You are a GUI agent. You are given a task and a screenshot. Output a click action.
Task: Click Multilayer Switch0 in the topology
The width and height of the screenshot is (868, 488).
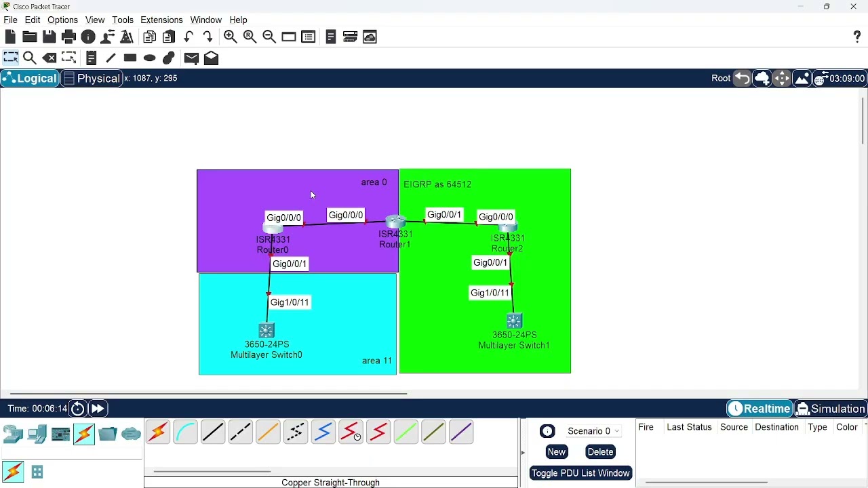point(267,331)
